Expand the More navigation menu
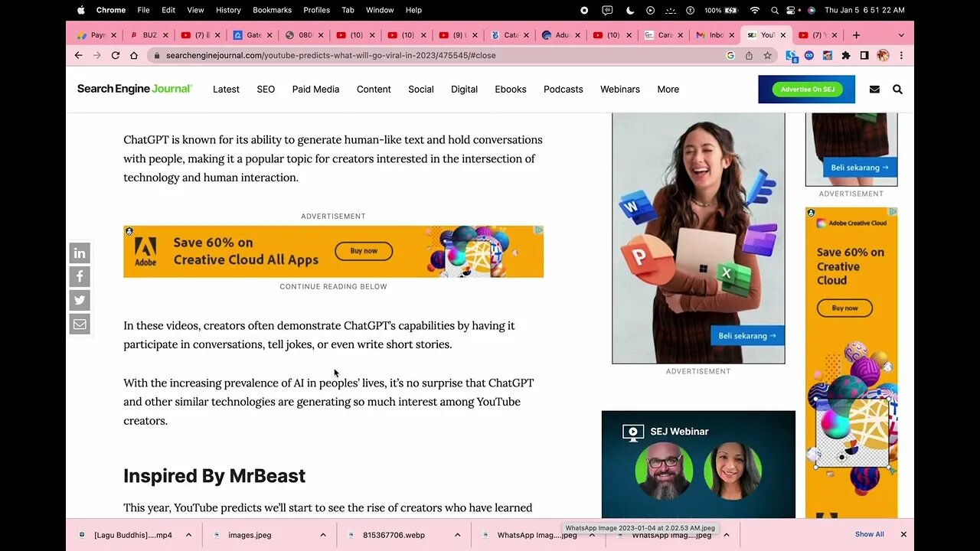980x551 pixels. (x=668, y=90)
